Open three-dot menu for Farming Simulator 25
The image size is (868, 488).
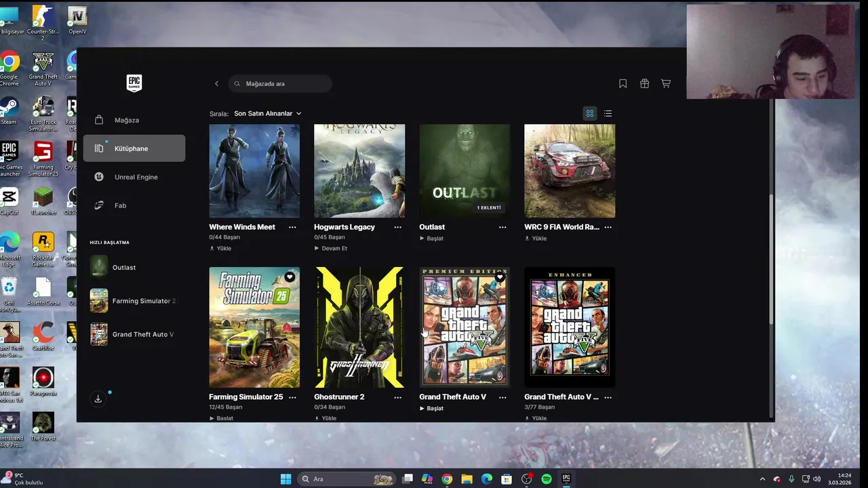coord(292,397)
